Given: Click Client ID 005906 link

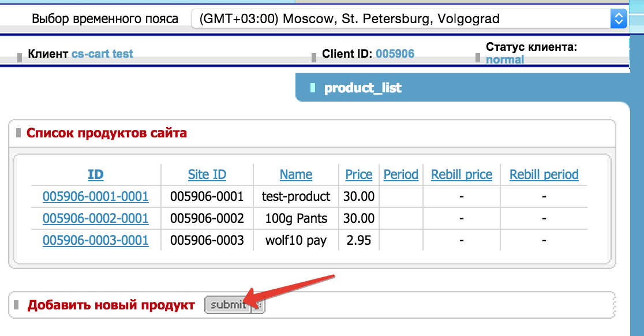Looking at the screenshot, I should (x=395, y=54).
